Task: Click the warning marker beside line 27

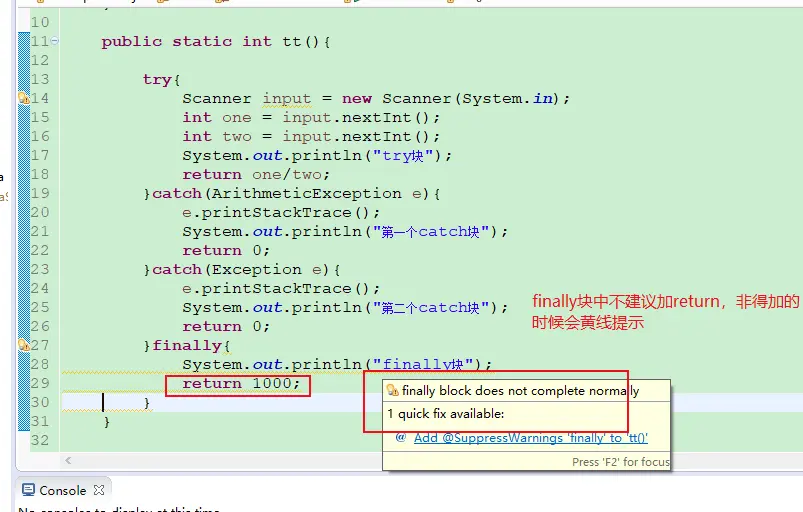Action: click(24, 345)
